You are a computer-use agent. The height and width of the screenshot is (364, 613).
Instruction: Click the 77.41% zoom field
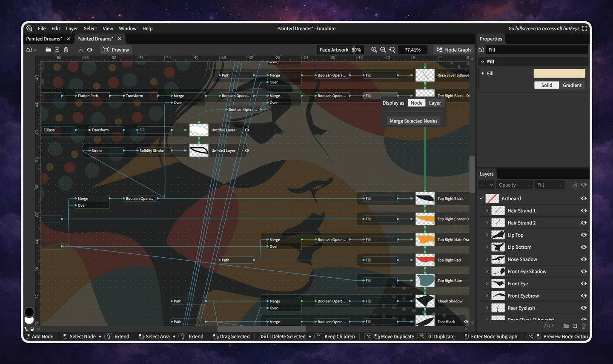coord(412,50)
